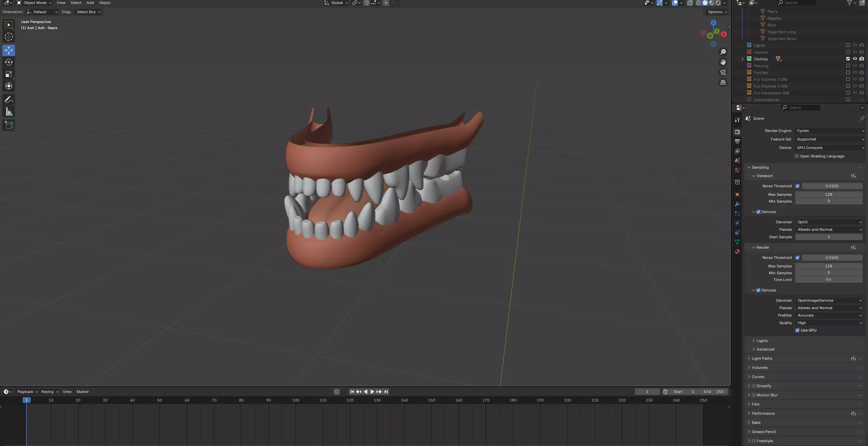This screenshot has width=868, height=446.
Task: Disable Use GPU checkbox
Action: click(797, 330)
